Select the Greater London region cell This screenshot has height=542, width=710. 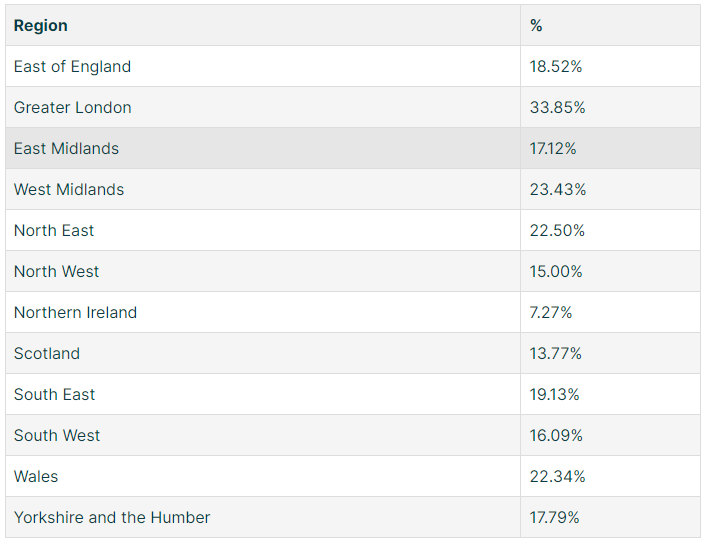[263, 107]
